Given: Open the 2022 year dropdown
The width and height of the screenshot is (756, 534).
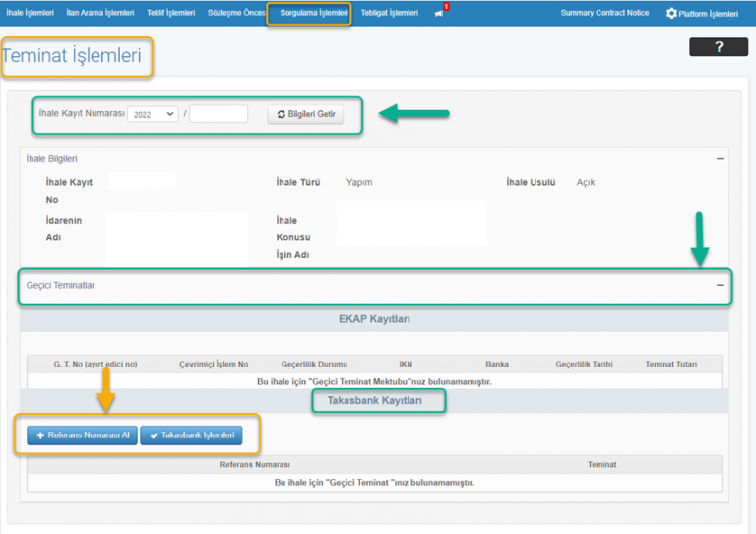Looking at the screenshot, I should pos(155,114).
